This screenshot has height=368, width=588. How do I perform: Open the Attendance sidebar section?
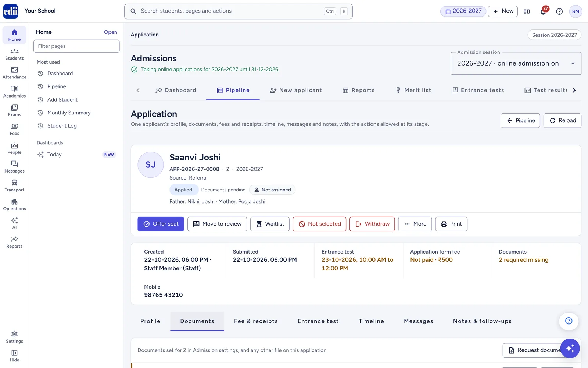click(x=14, y=73)
